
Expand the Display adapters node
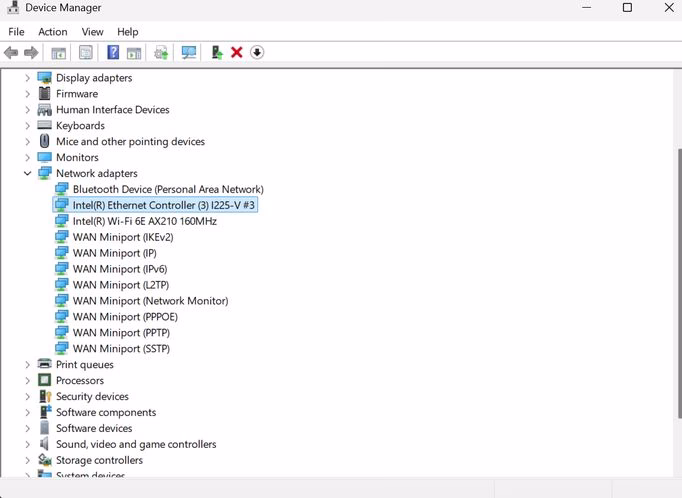pos(27,78)
